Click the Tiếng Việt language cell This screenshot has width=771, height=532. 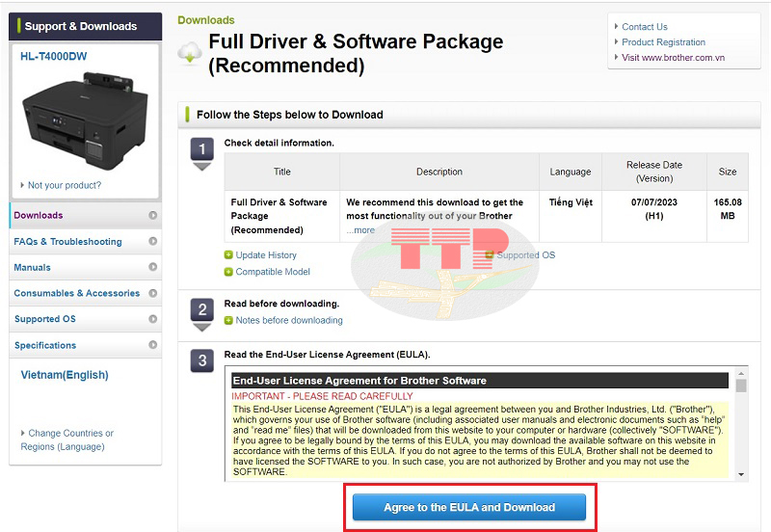571,216
